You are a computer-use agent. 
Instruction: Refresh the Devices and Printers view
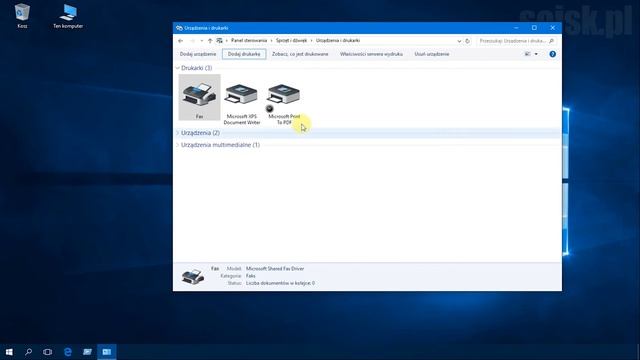[468, 41]
